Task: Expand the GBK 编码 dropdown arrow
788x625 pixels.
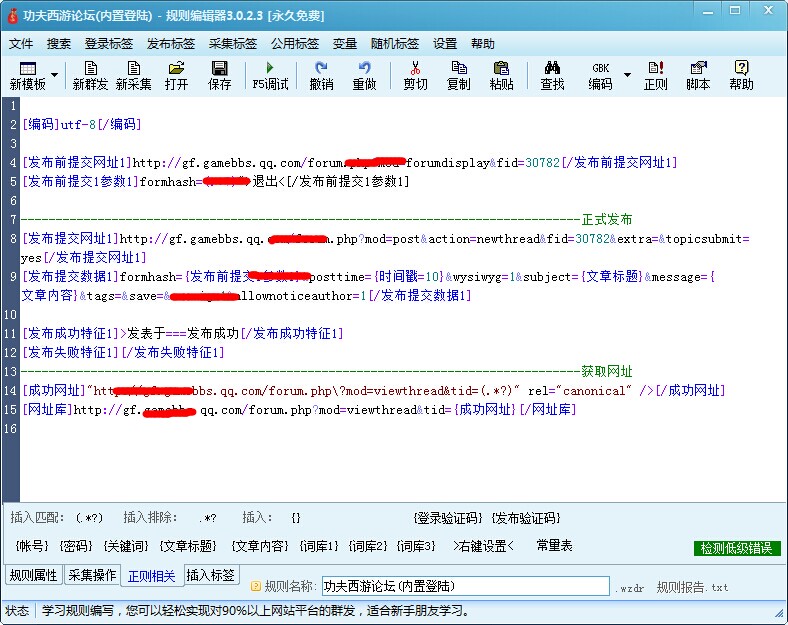Action: (627, 75)
